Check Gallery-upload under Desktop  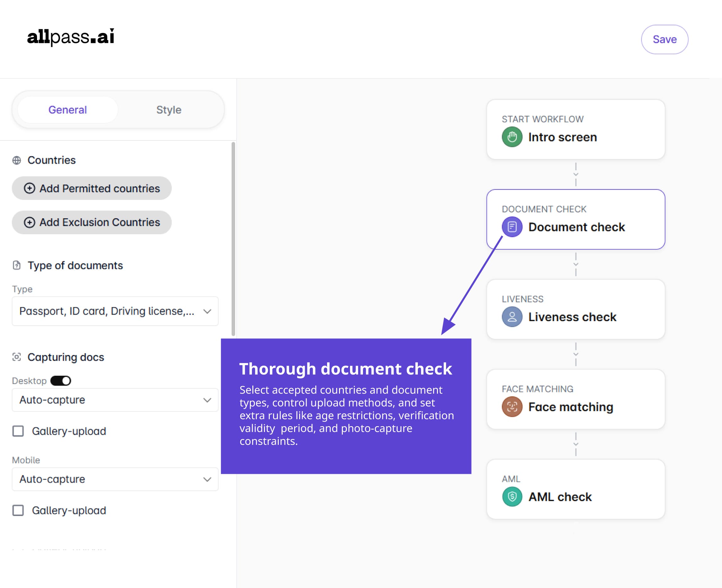pyautogui.click(x=18, y=431)
